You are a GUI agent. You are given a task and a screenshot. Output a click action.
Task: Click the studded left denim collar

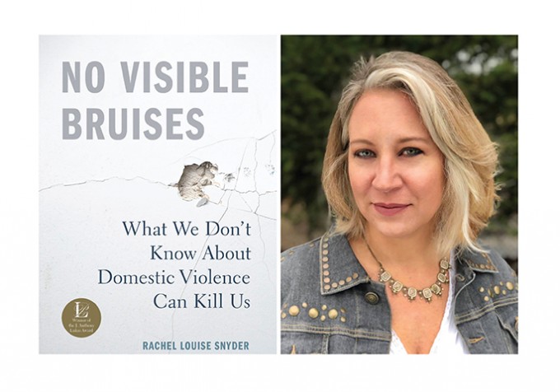[339, 266]
